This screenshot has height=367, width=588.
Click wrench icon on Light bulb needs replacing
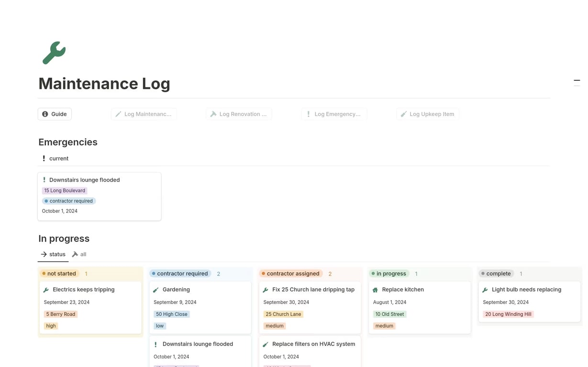tap(485, 290)
